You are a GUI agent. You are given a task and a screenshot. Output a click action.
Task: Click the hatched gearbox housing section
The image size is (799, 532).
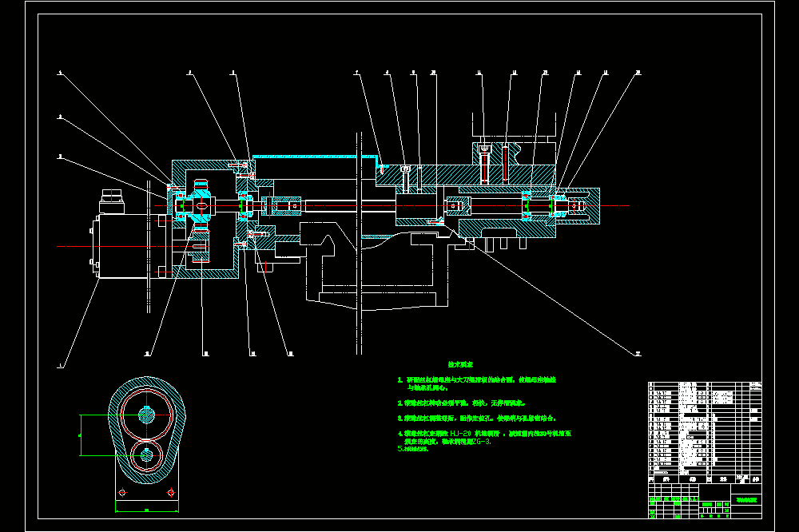[x=206, y=219]
